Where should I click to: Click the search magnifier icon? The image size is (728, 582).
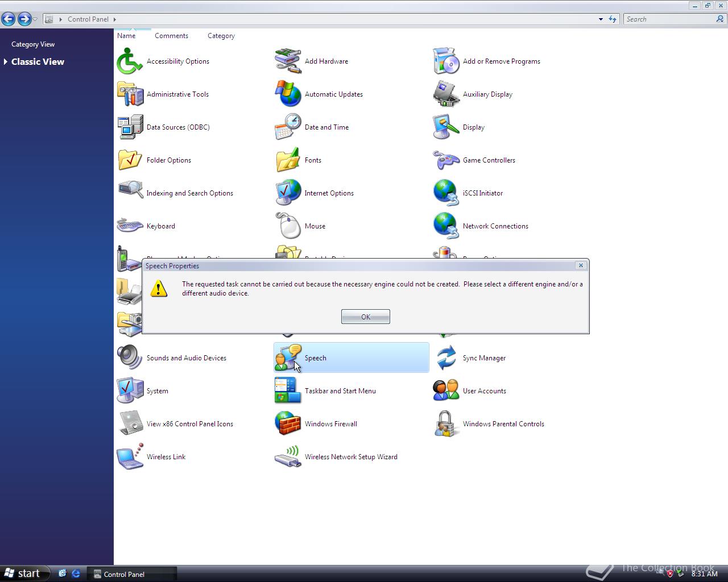tap(719, 19)
